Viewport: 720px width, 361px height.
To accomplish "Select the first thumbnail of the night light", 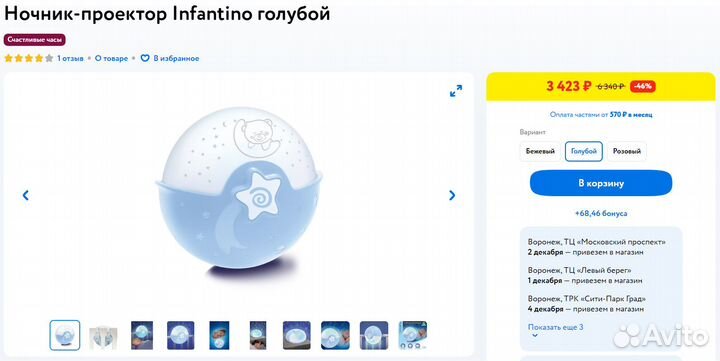I will click(65, 335).
